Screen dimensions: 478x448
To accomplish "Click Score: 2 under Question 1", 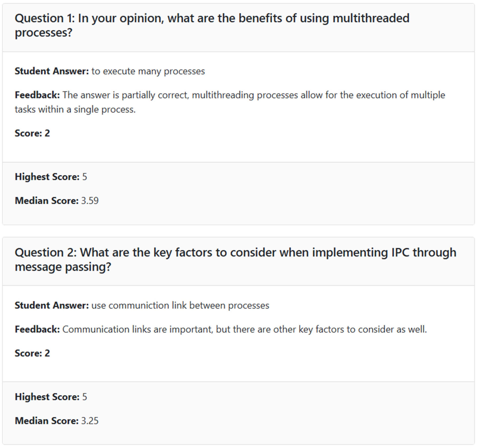I will coord(32,133).
